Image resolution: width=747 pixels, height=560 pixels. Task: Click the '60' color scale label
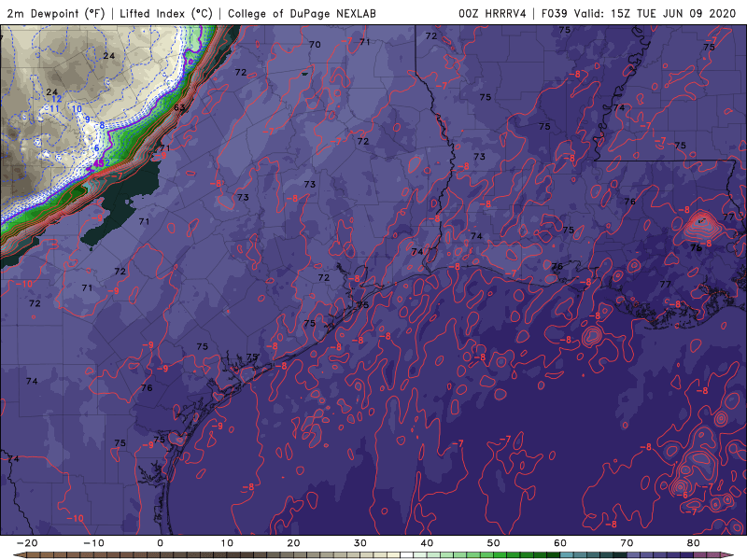(x=560, y=543)
